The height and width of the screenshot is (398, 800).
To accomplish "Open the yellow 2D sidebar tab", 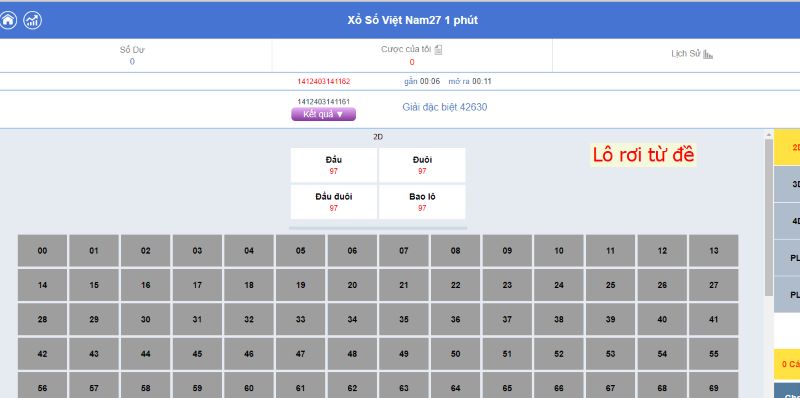I will (787, 147).
